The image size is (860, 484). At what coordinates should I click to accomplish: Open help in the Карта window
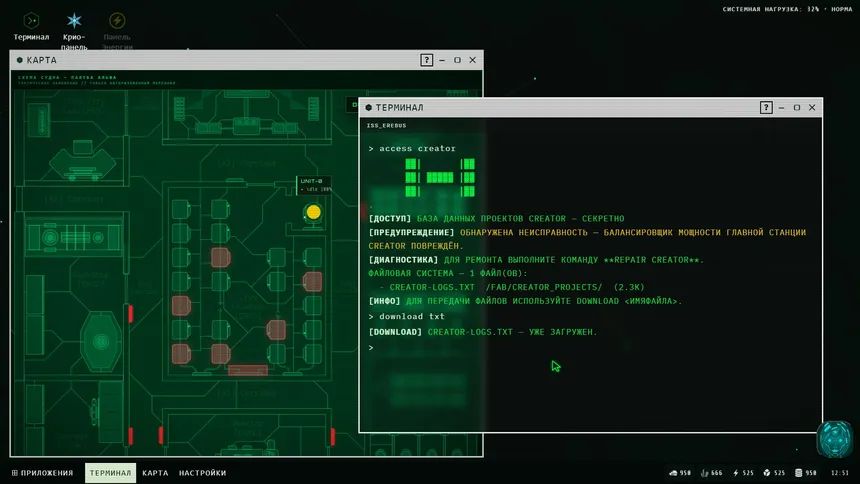coord(426,60)
